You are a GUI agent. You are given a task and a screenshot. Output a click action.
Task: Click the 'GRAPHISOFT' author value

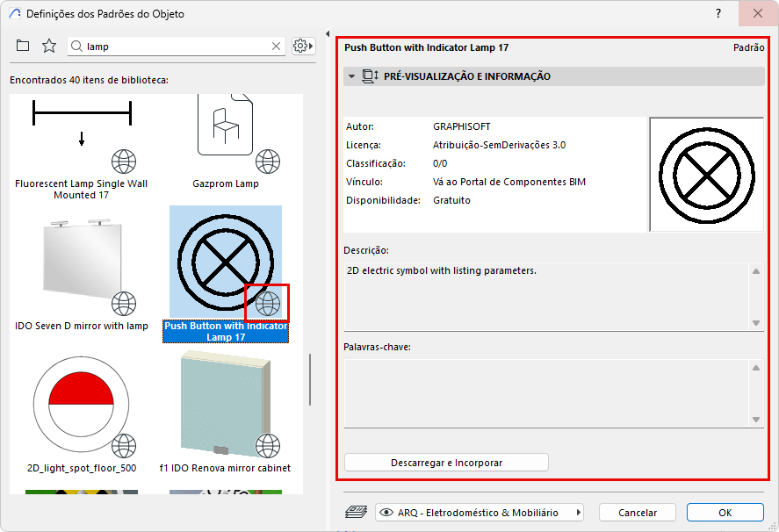click(x=462, y=126)
